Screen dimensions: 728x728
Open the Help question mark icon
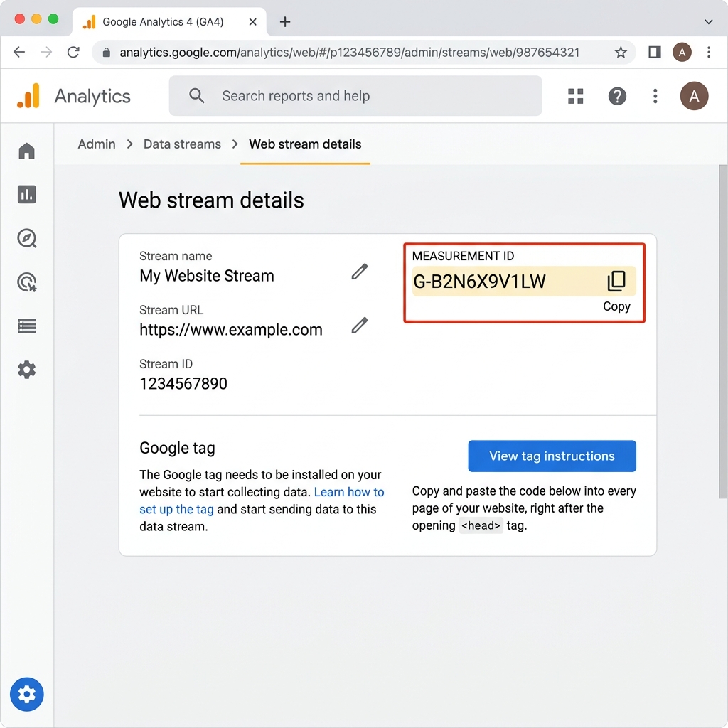(617, 96)
